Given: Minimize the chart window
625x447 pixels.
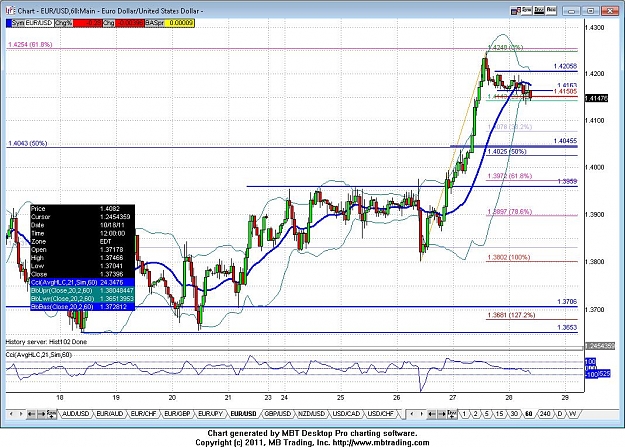Looking at the screenshot, I should click(x=571, y=11).
